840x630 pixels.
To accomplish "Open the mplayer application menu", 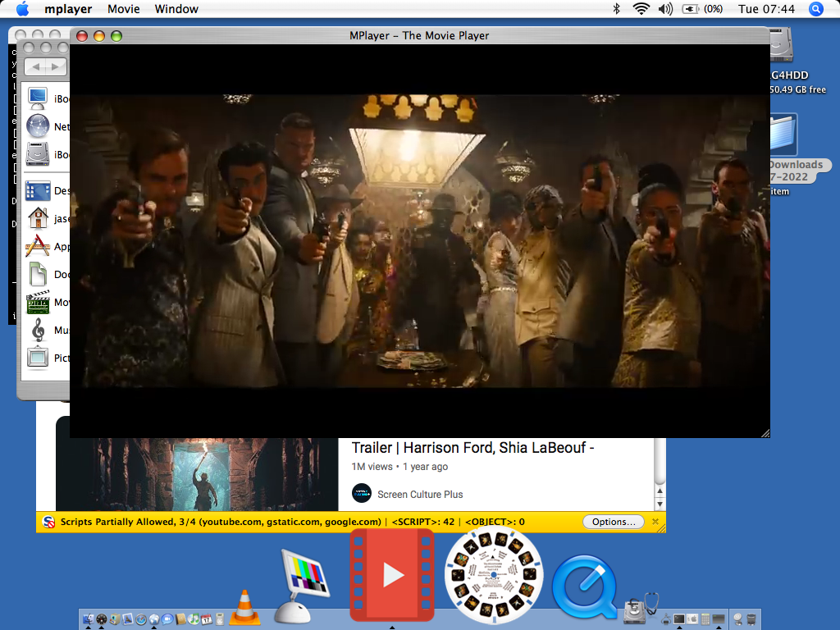I will (68, 9).
